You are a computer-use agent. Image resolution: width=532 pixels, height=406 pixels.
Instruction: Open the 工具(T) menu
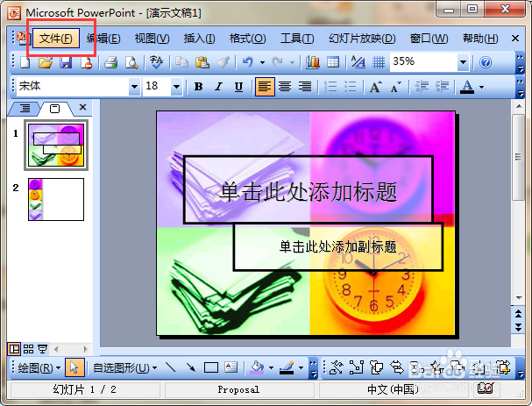(297, 39)
